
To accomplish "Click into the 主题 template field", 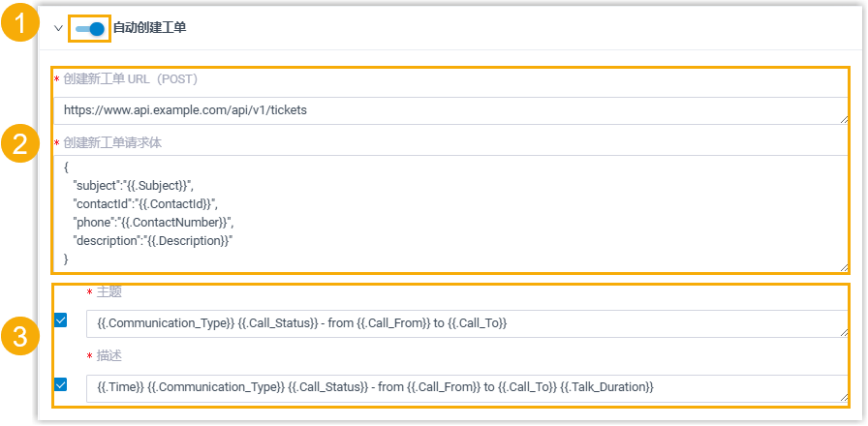I will tap(465, 322).
